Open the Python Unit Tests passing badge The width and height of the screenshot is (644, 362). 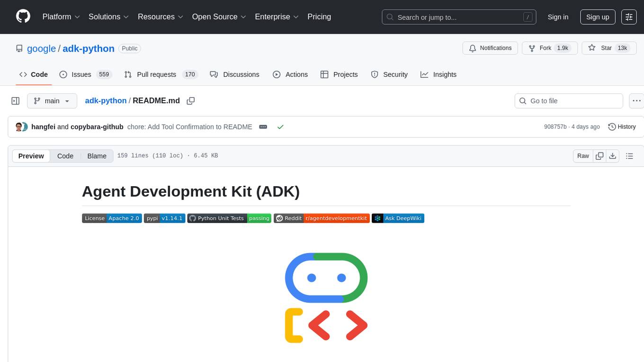tap(230, 218)
